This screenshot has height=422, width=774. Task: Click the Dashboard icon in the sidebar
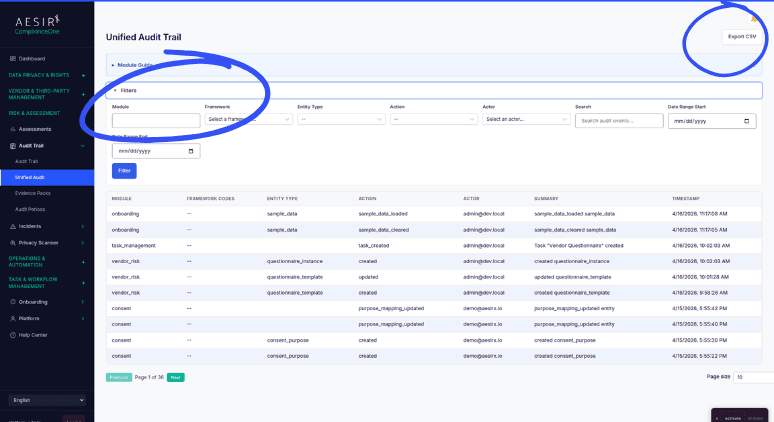[13, 59]
